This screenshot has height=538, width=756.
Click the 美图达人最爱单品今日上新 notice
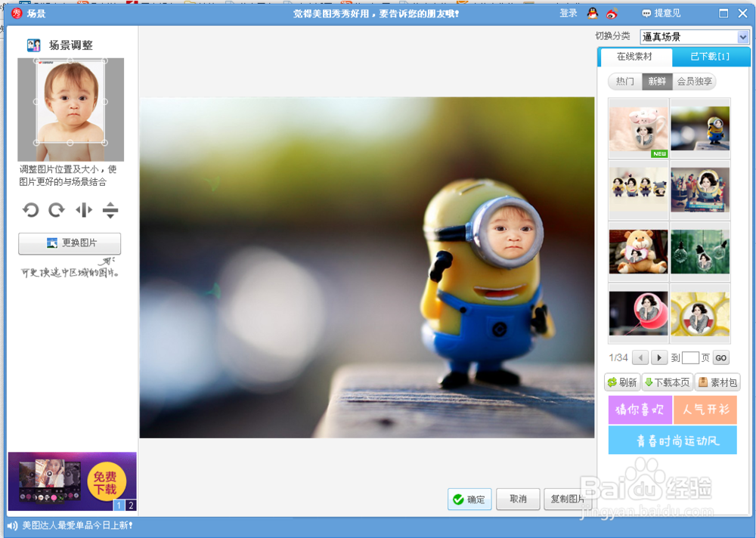(x=78, y=525)
